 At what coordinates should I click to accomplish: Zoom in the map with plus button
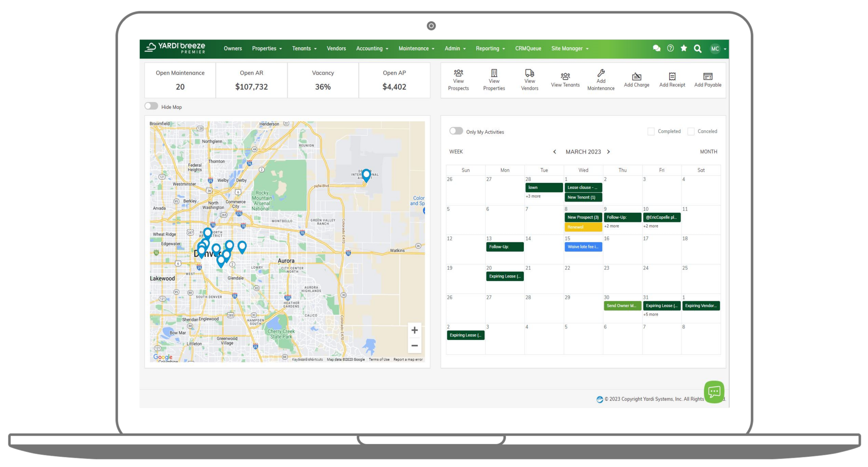[x=415, y=330]
